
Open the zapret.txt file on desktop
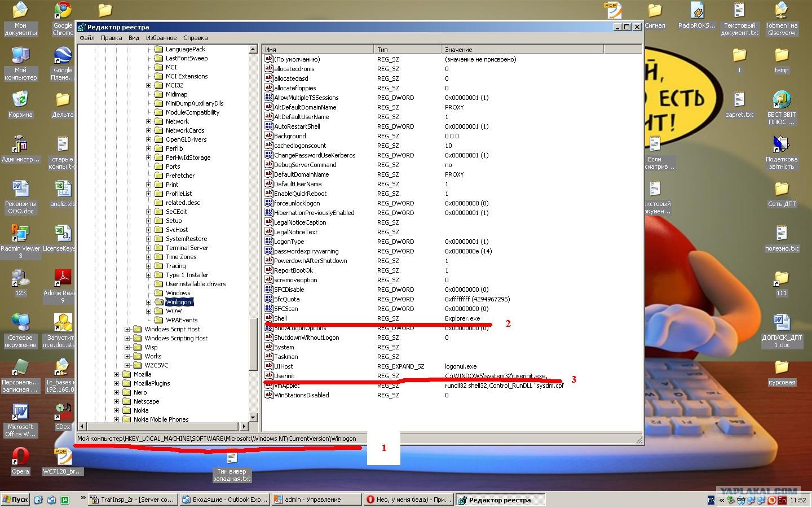point(739,104)
